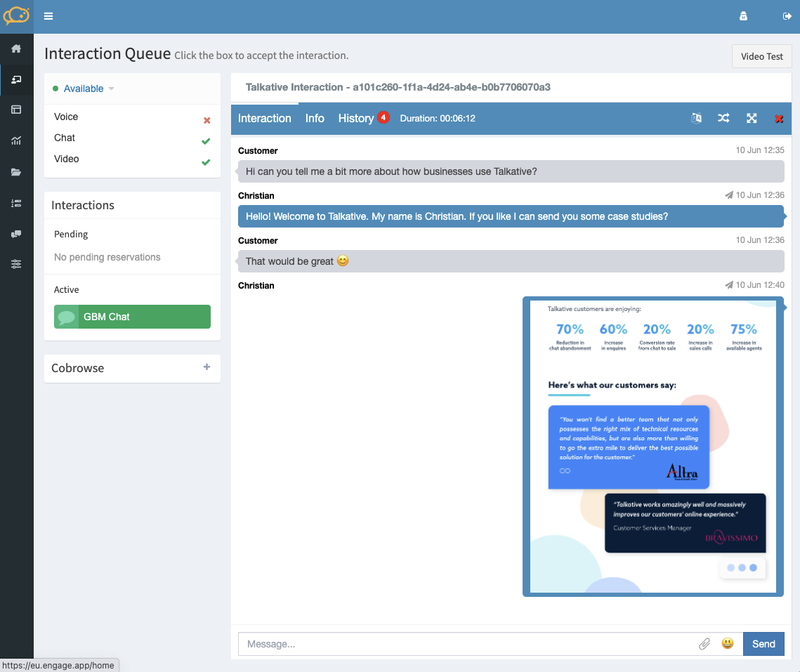Click the Talkative Interaction ID title
800x672 pixels.
pos(398,87)
